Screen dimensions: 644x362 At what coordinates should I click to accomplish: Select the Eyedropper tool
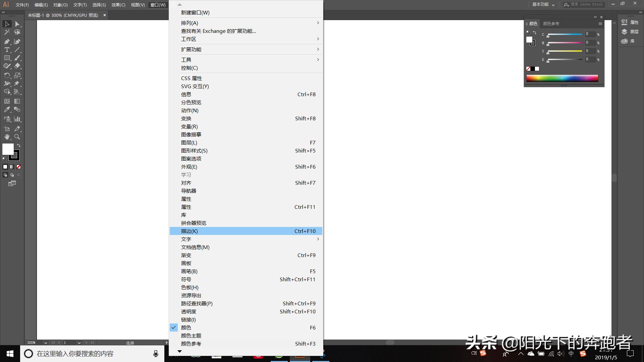coord(7,110)
